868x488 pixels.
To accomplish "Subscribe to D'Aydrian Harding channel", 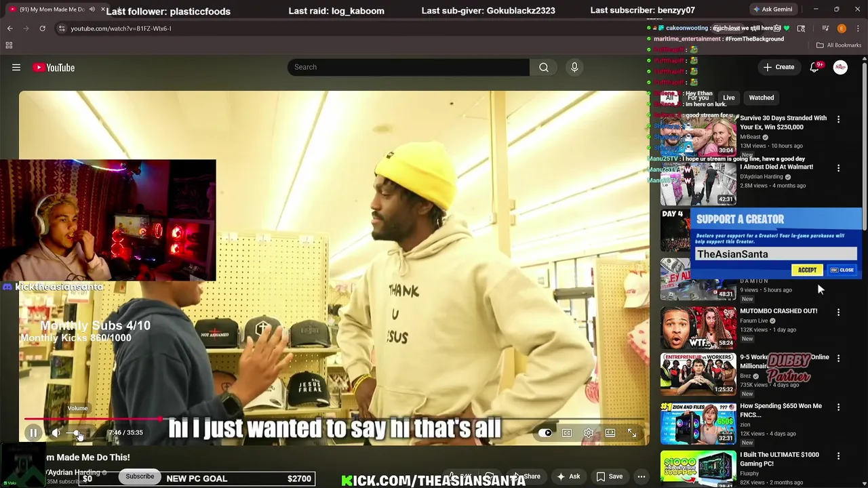I will [140, 476].
